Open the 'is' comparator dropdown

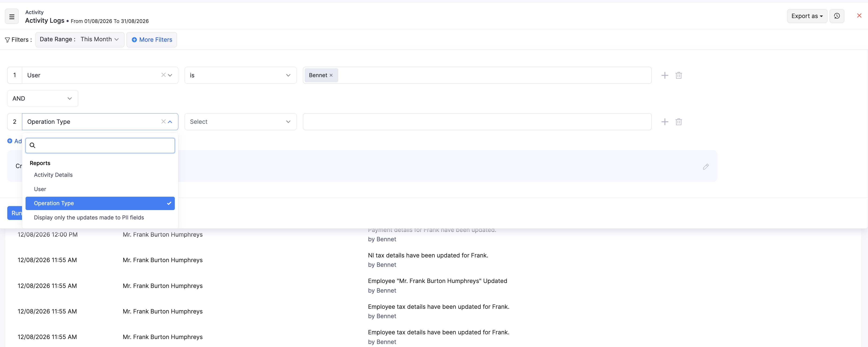240,75
